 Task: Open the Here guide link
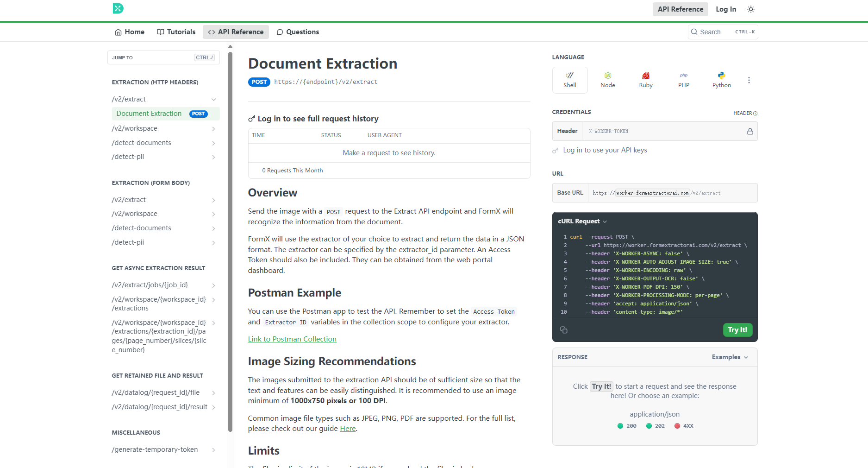[348, 429]
